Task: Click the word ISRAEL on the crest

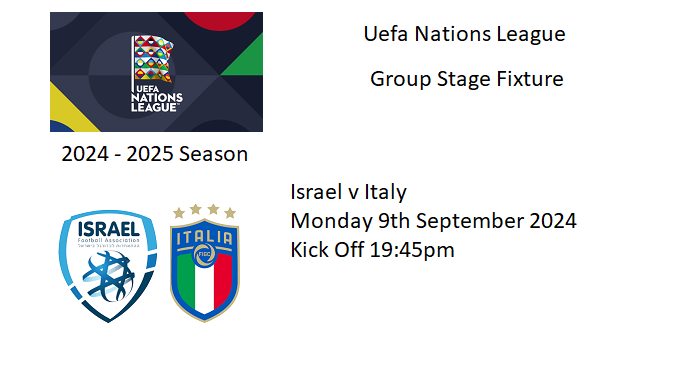Action: pos(109,229)
